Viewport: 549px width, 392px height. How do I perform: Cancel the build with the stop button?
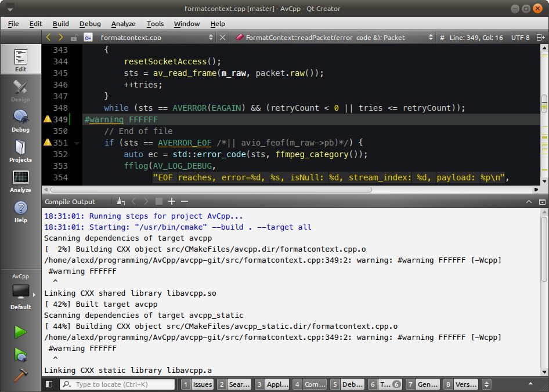(x=159, y=201)
